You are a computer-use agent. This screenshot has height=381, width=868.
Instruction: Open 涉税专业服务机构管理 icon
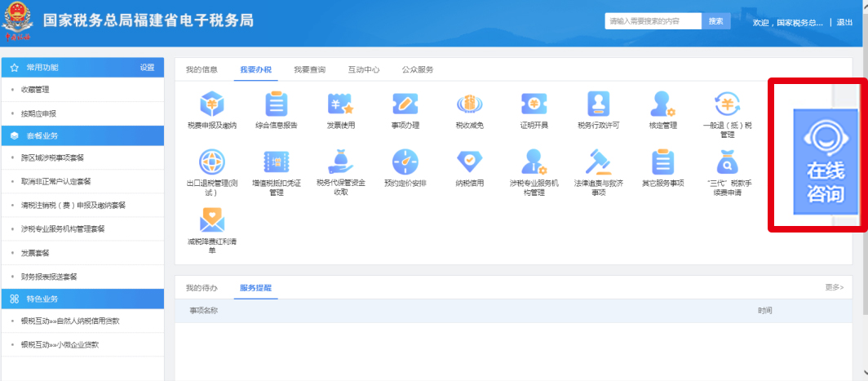click(534, 162)
